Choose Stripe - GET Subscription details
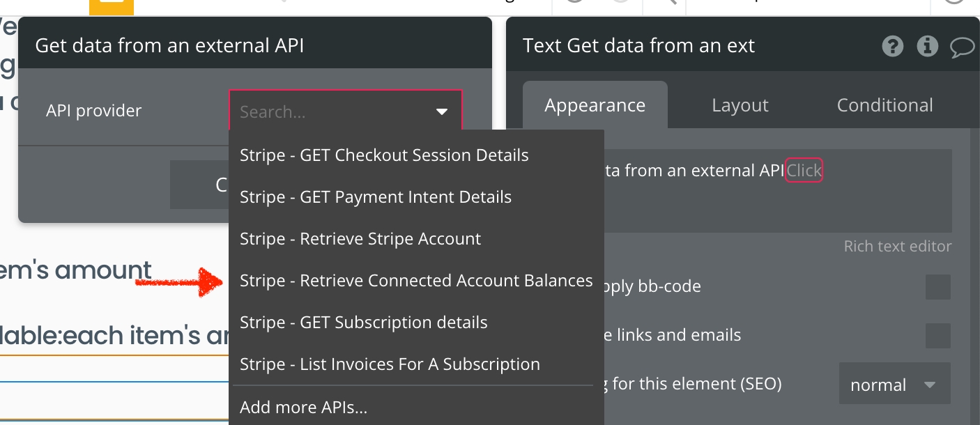This screenshot has height=425, width=980. coord(364,323)
